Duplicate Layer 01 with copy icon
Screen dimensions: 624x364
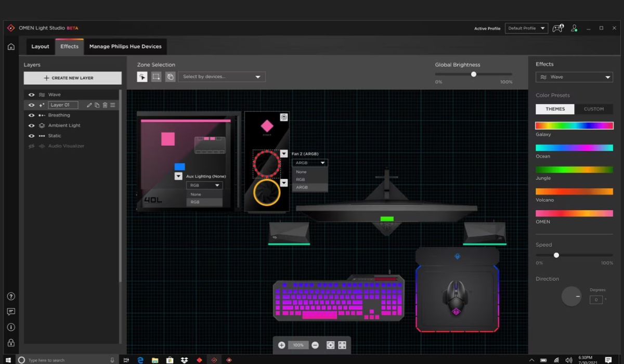point(97,105)
